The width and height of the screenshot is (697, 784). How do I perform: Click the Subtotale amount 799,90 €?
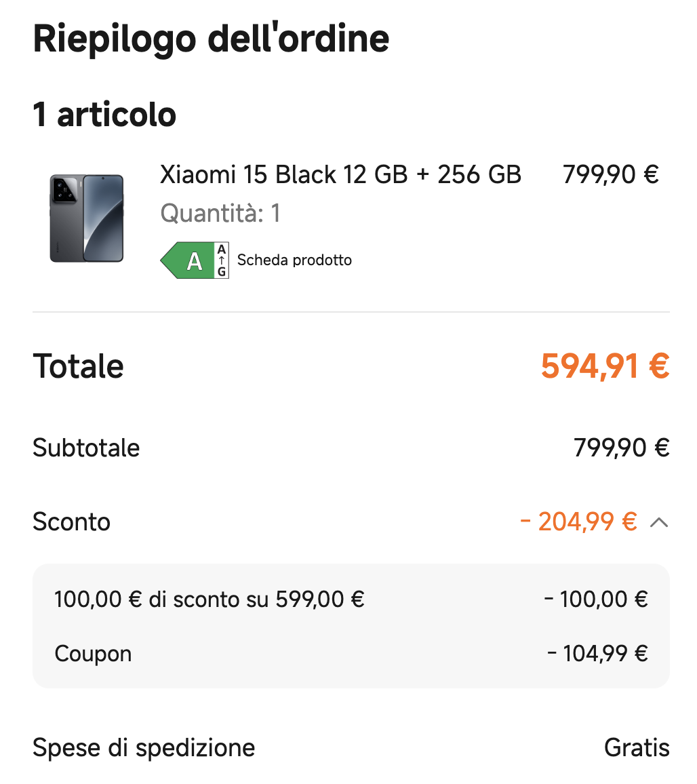(622, 448)
